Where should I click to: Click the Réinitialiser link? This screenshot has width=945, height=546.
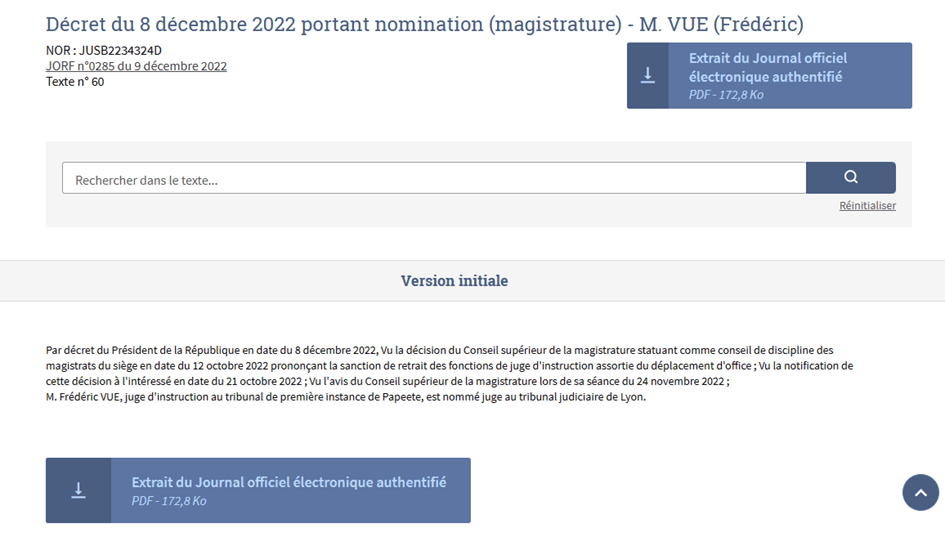867,206
